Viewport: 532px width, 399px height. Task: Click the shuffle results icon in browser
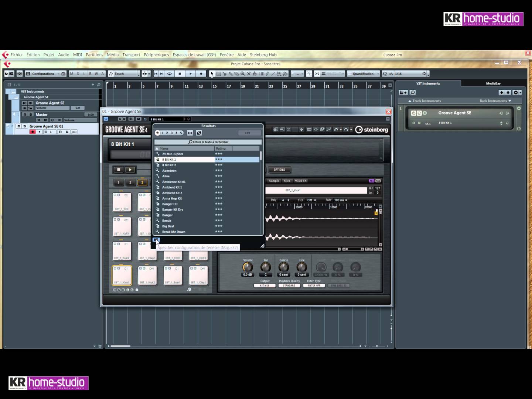point(199,133)
